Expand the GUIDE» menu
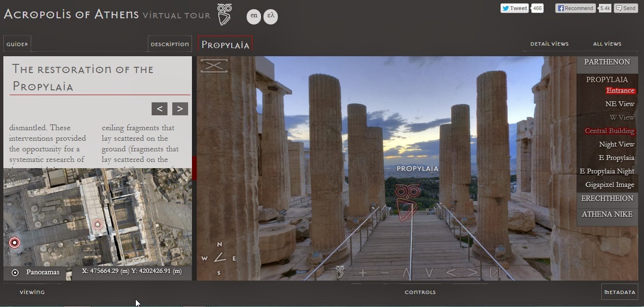This screenshot has height=307, width=644. coord(17,43)
